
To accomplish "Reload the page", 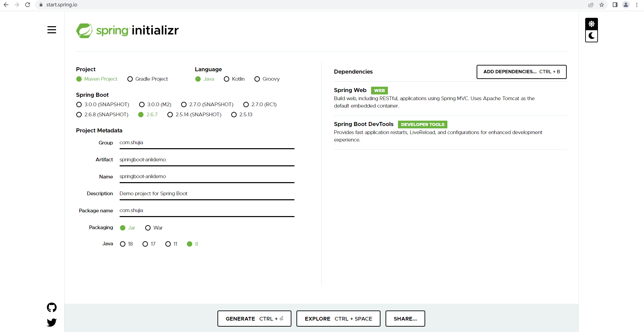I will point(28,5).
